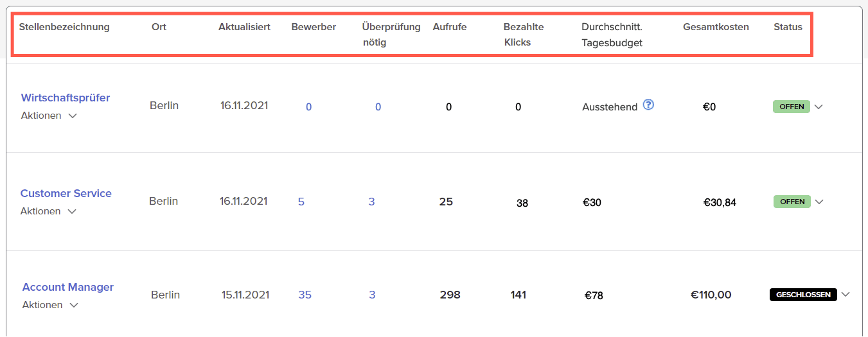Open 3 Überprüfung nötig for Customer Service

coord(371,202)
